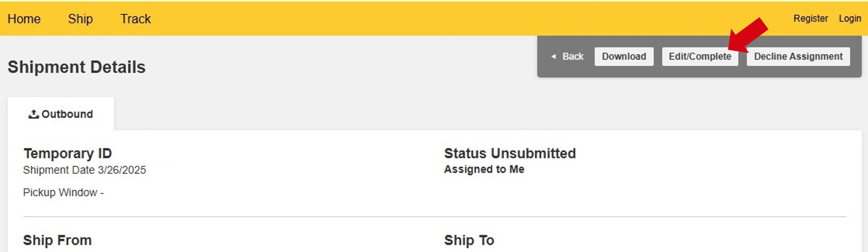The image size is (868, 252).
Task: Go back using the Back button
Action: 568,57
